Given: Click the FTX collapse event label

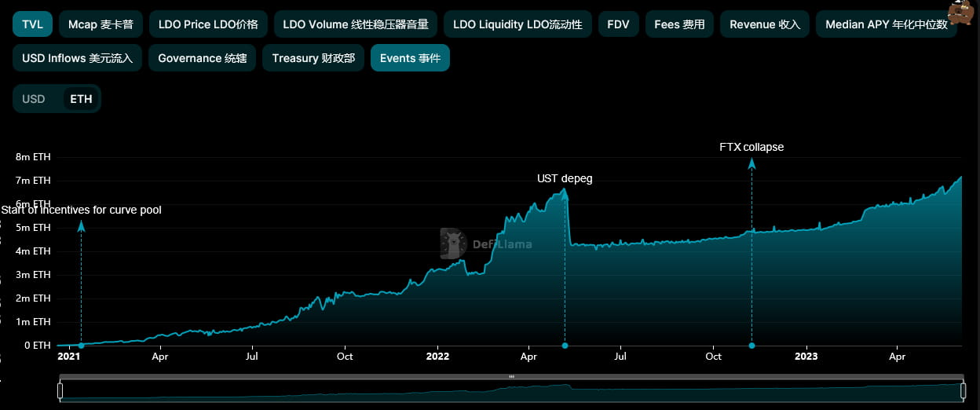Looking at the screenshot, I should tap(751, 147).
